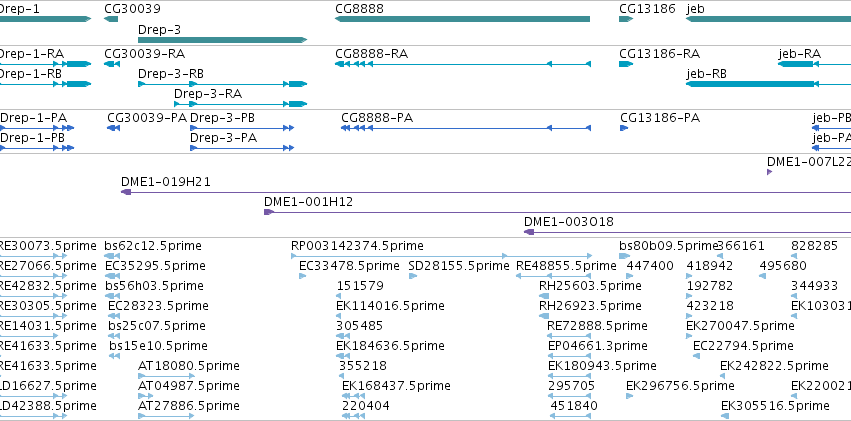The width and height of the screenshot is (851, 421).
Task: Click the EK296756.5prime EST arrow
Action: pyautogui.click(x=630, y=396)
